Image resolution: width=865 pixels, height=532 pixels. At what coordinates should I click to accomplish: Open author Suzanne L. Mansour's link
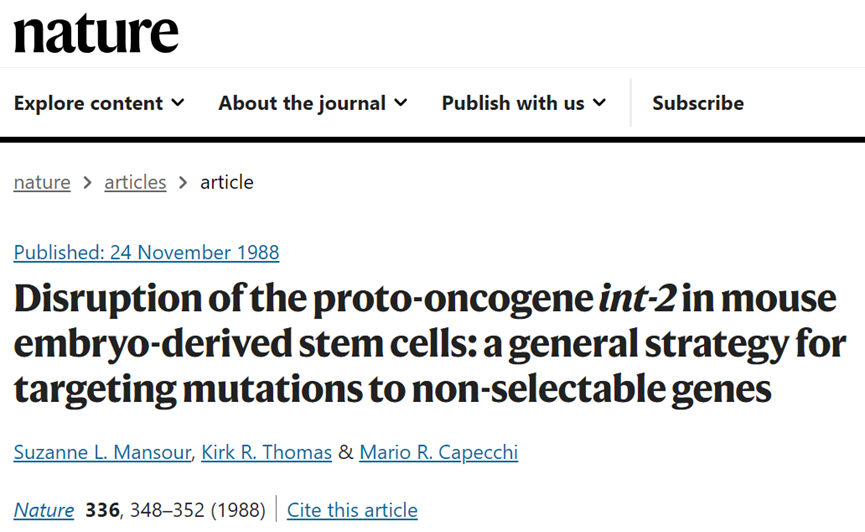click(x=103, y=453)
